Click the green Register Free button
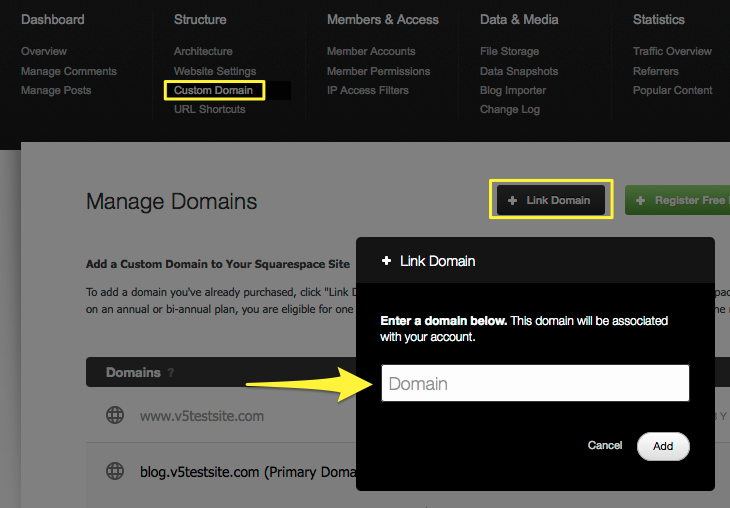Viewport: 730px width, 508px height. click(678, 200)
